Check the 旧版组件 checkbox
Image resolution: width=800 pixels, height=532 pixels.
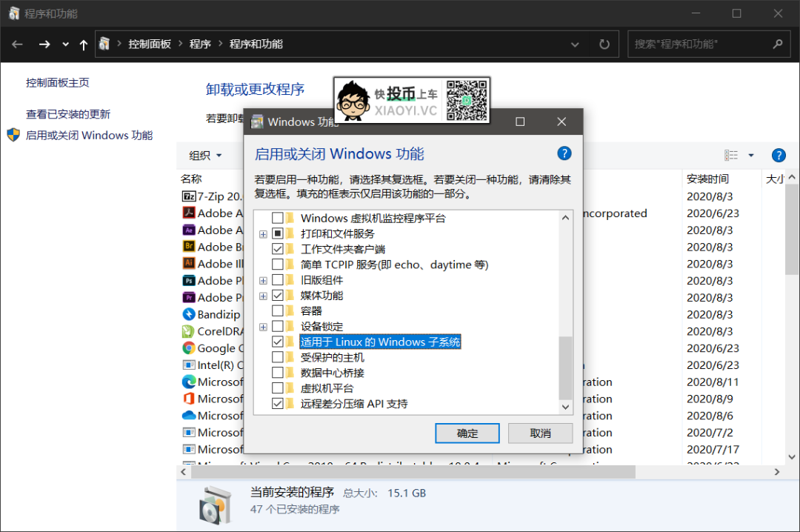[x=278, y=280]
